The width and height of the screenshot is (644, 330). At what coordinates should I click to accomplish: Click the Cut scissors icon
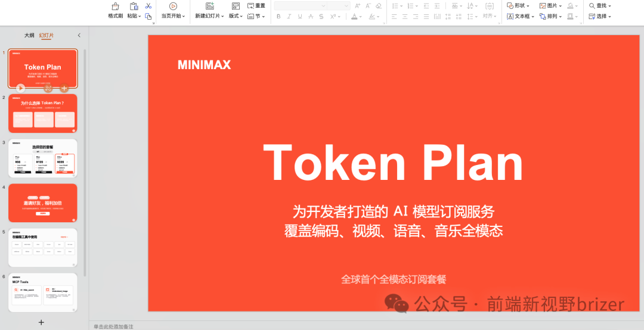point(148,6)
